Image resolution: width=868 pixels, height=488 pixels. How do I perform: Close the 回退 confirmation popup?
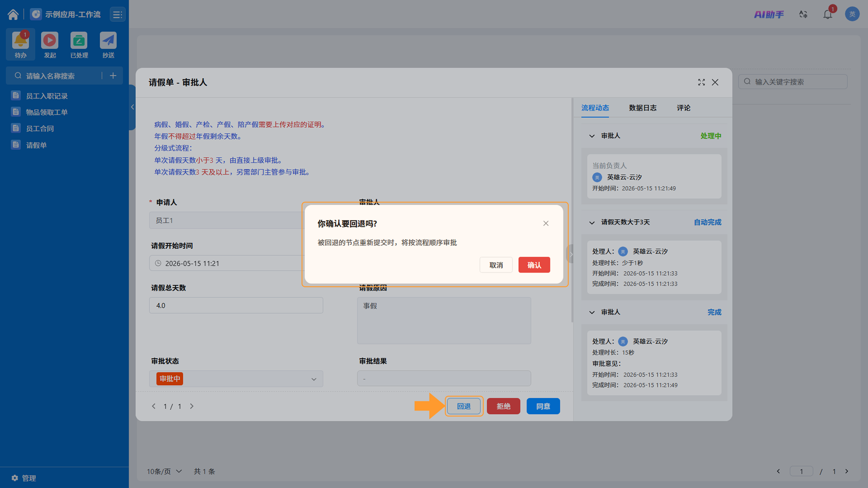click(546, 223)
